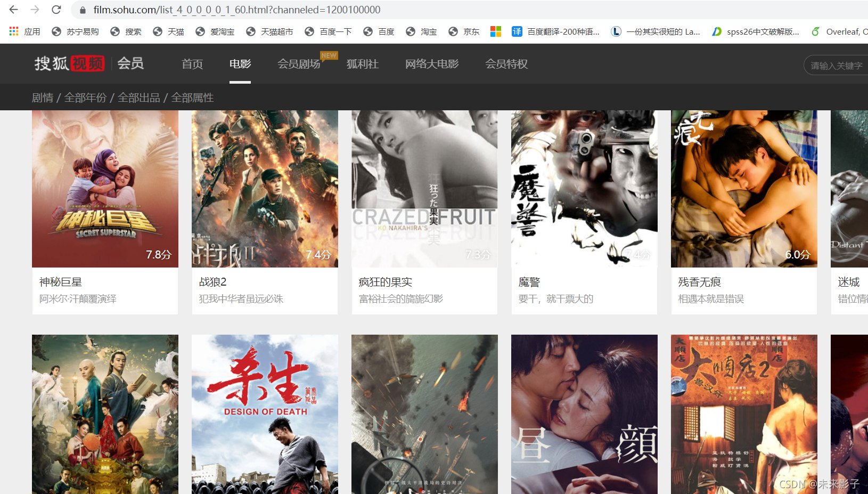This screenshot has height=494, width=868.
Task: Switch to 网络大电影 tab
Action: point(432,64)
